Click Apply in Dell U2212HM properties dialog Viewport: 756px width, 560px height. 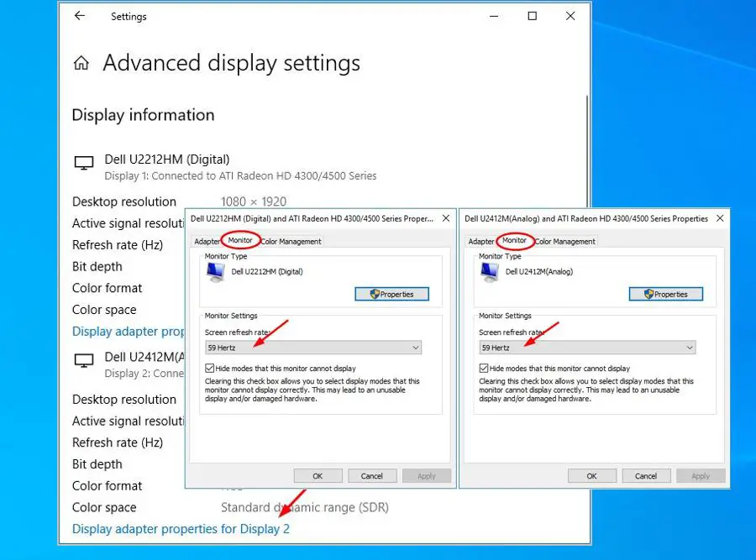tap(426, 476)
